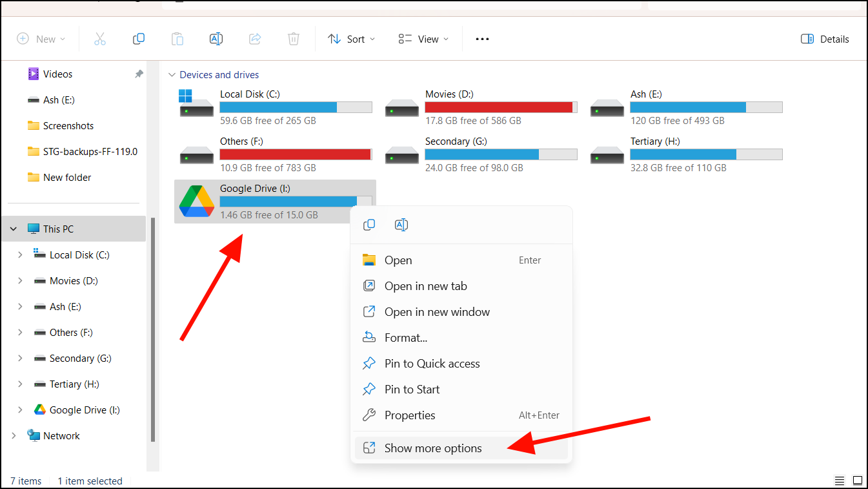
Task: Delete the selection with the trash toolbar icon
Action: tap(294, 39)
